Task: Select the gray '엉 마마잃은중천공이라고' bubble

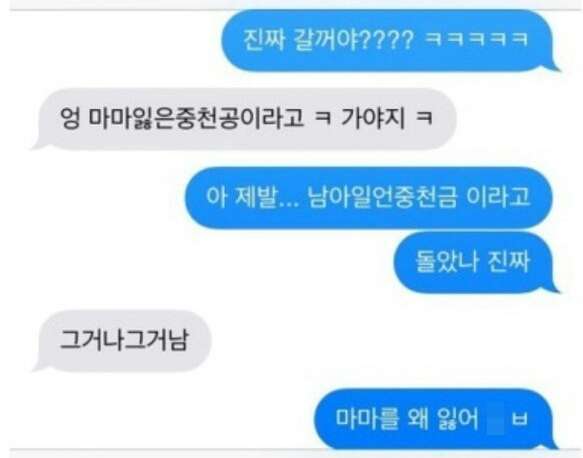Action: [x=244, y=119]
